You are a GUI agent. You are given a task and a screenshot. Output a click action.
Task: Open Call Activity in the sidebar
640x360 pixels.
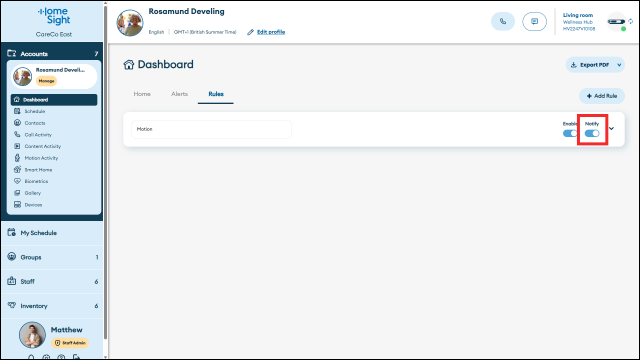tap(38, 135)
